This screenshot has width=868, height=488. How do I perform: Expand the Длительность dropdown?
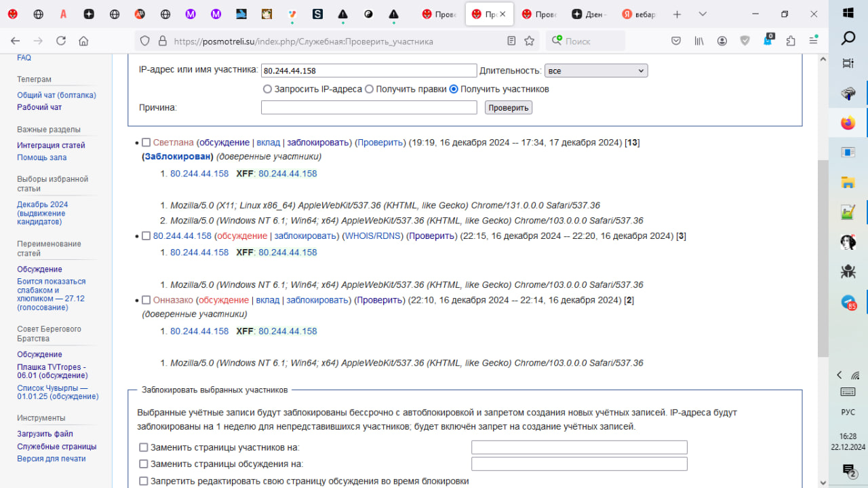click(x=596, y=71)
